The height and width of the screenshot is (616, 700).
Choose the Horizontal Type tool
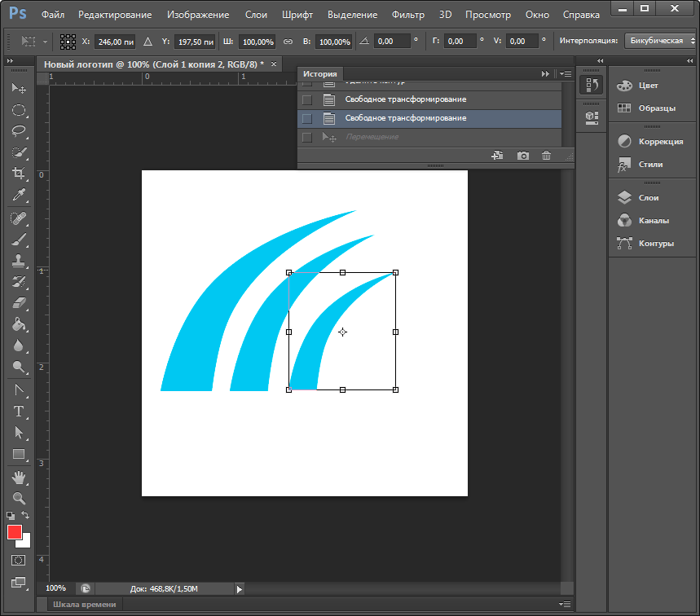coord(19,411)
